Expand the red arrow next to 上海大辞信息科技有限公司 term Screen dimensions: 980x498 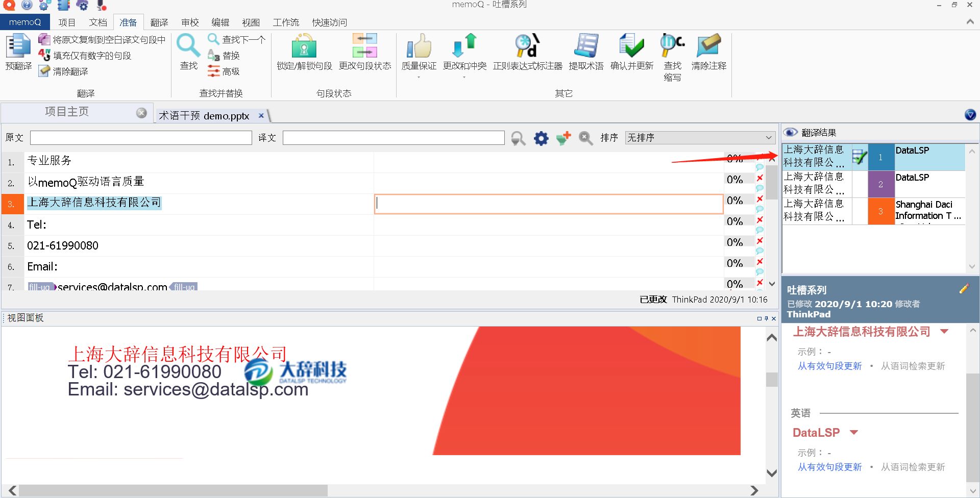[944, 332]
